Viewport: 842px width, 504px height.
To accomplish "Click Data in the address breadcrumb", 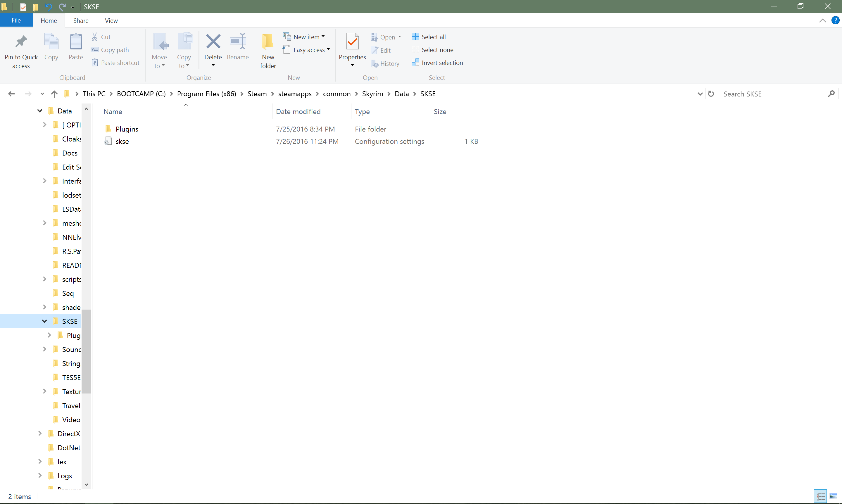I will (401, 94).
